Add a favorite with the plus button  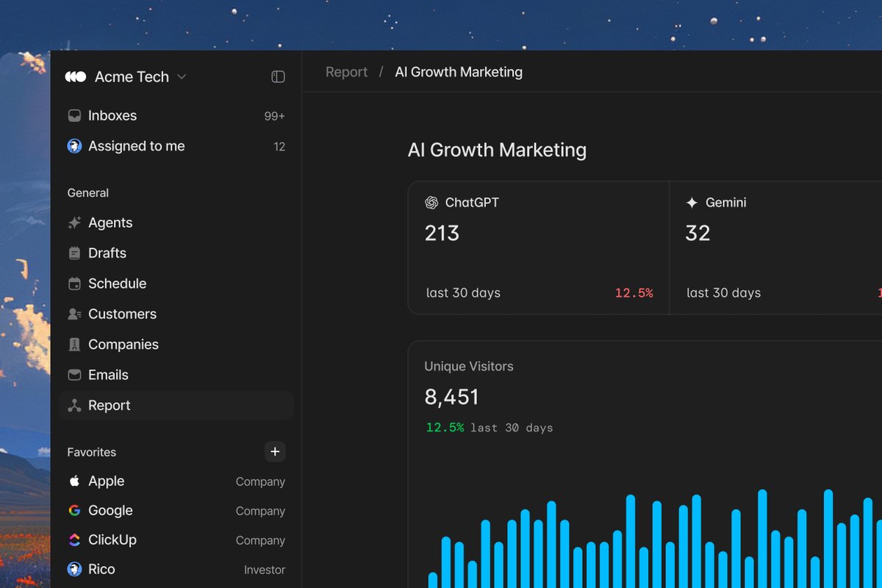tap(275, 451)
